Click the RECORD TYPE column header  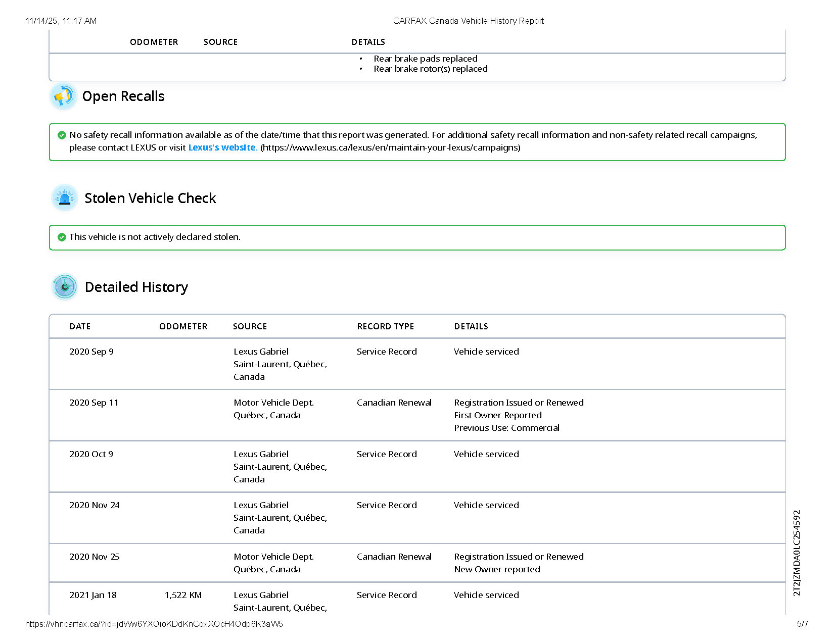pos(385,326)
